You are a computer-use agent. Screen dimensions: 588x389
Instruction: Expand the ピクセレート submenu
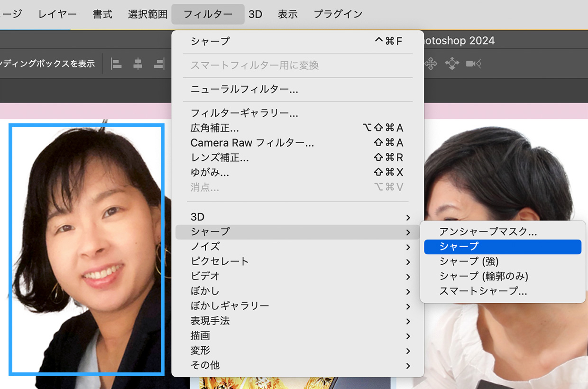coord(297,261)
